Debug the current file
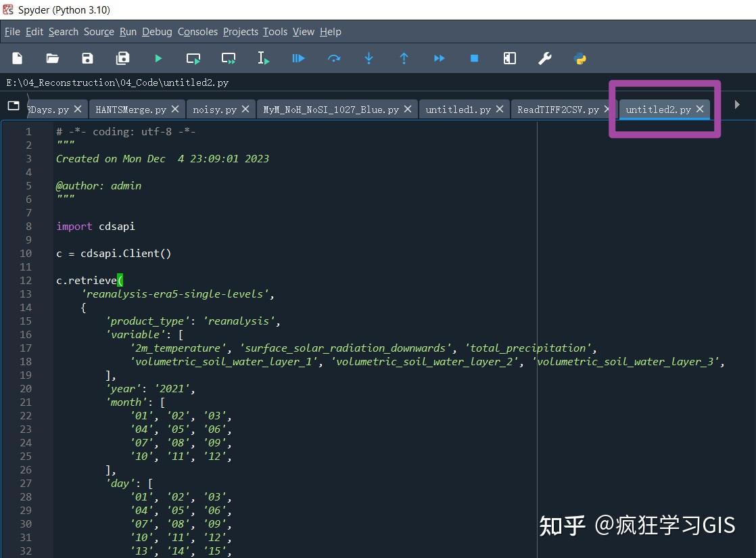Image resolution: width=756 pixels, height=558 pixels. [x=298, y=58]
